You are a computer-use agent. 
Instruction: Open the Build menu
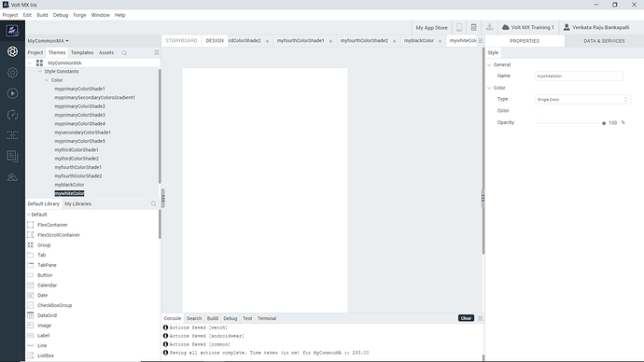[42, 15]
